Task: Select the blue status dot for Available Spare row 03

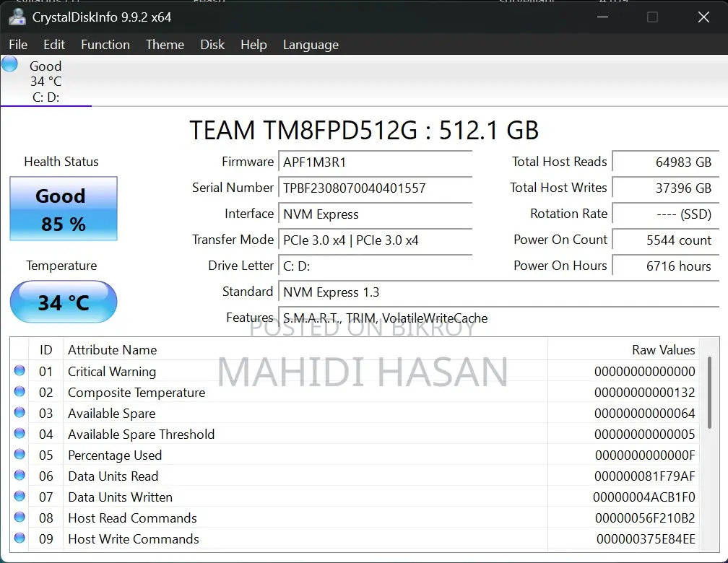Action: click(19, 412)
